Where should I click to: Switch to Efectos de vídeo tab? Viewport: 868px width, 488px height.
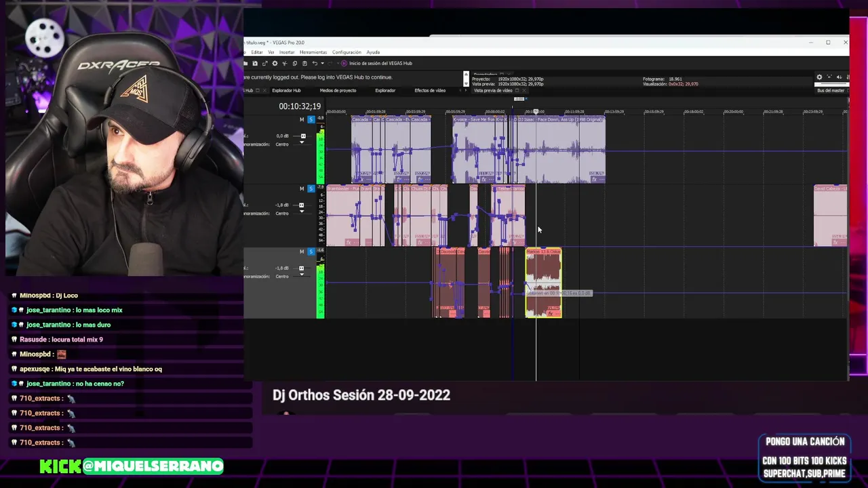(430, 90)
